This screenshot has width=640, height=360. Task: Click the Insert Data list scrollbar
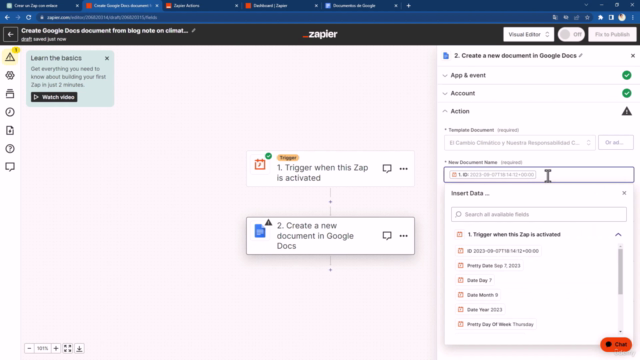pos(620,271)
